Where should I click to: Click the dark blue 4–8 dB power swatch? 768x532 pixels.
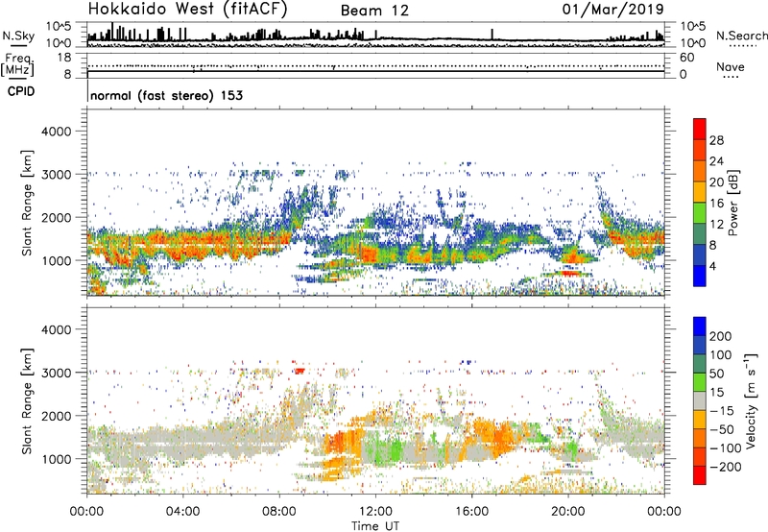pyautogui.click(x=700, y=254)
